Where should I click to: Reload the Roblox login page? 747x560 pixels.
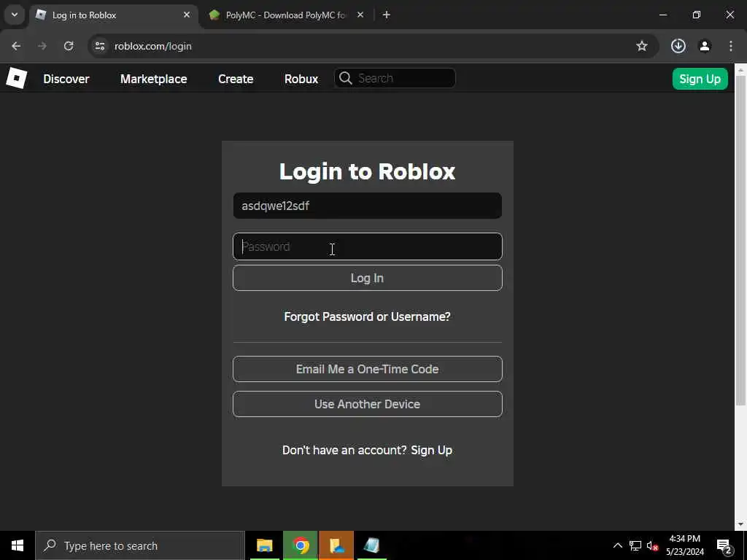tap(69, 46)
